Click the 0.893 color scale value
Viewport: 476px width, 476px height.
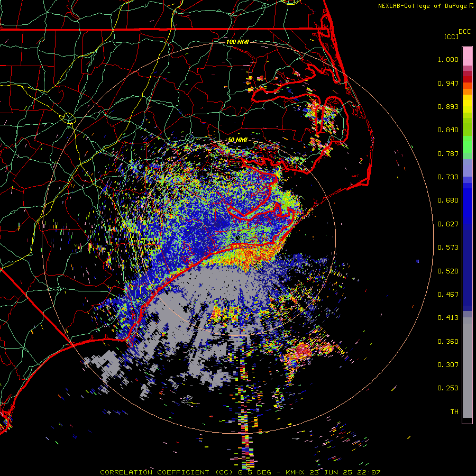click(x=448, y=106)
